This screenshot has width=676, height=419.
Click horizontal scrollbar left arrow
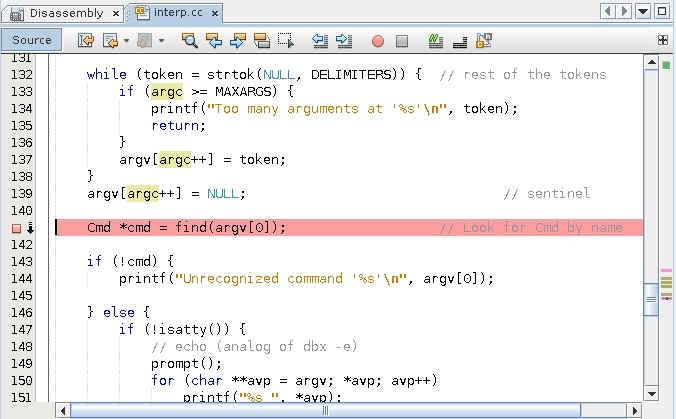[x=63, y=410]
